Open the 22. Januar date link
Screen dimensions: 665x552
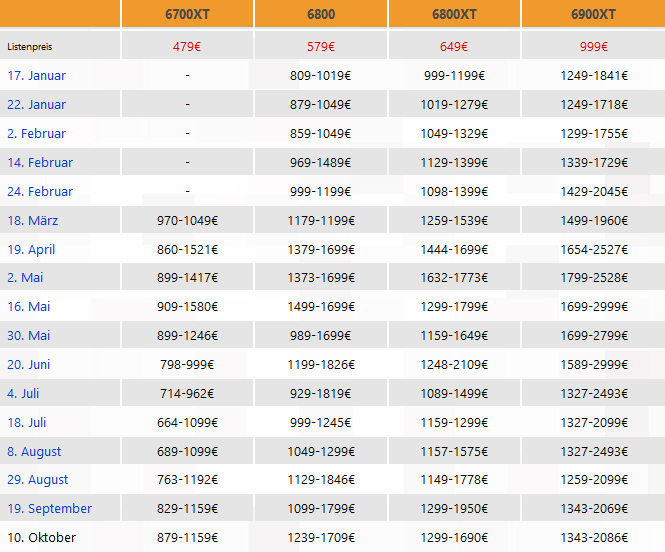click(36, 104)
